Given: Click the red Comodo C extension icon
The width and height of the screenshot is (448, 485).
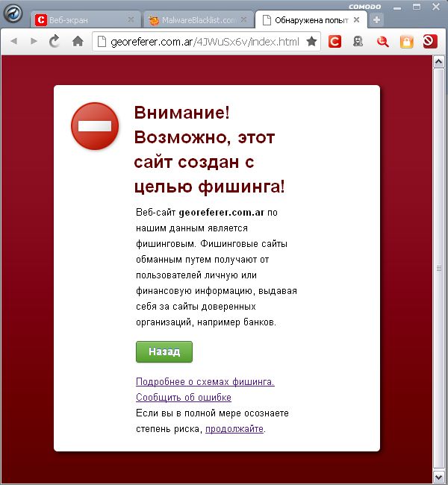Looking at the screenshot, I should click(x=335, y=42).
